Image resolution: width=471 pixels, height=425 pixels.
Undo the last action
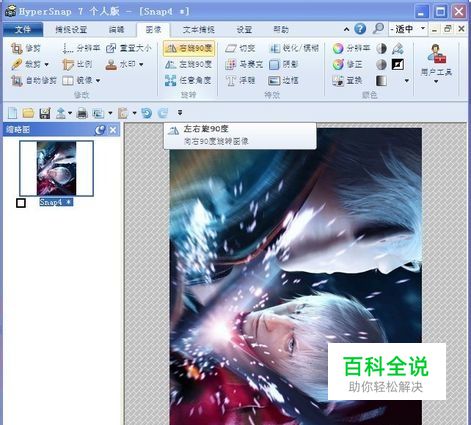pyautogui.click(x=146, y=113)
